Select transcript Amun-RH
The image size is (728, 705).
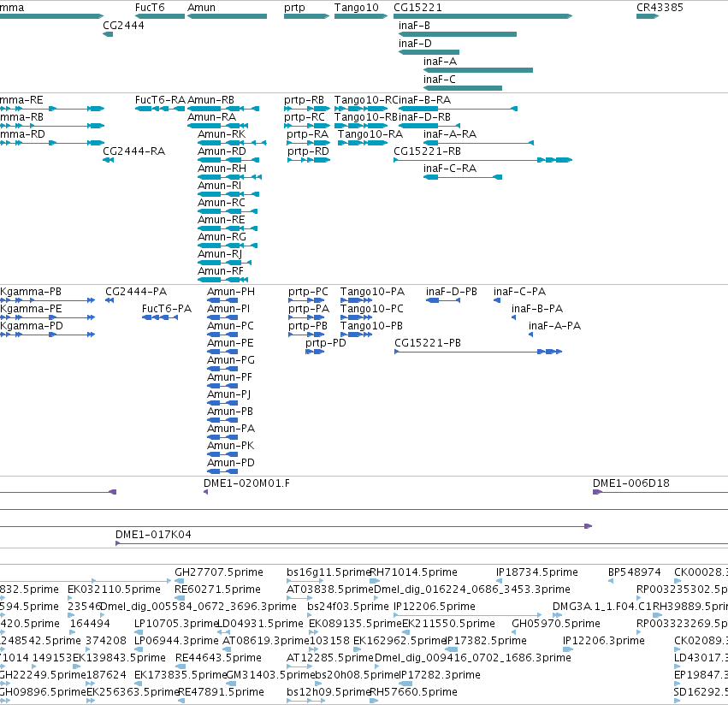pos(230,177)
